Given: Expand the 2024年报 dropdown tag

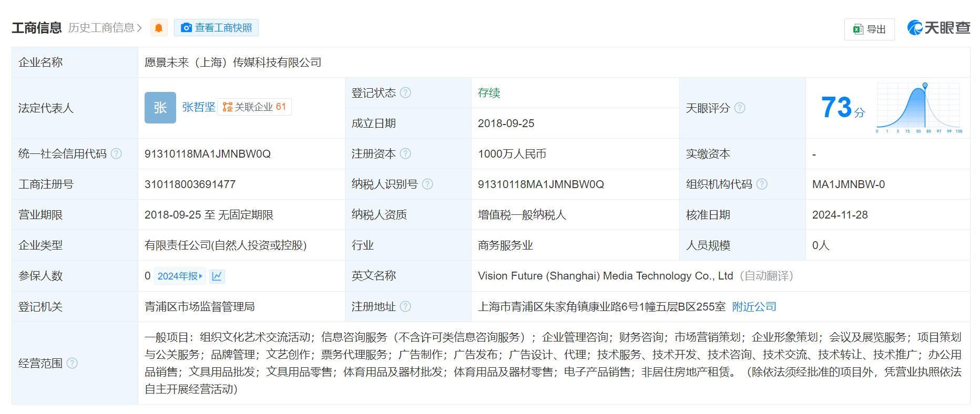Looking at the screenshot, I should (180, 276).
